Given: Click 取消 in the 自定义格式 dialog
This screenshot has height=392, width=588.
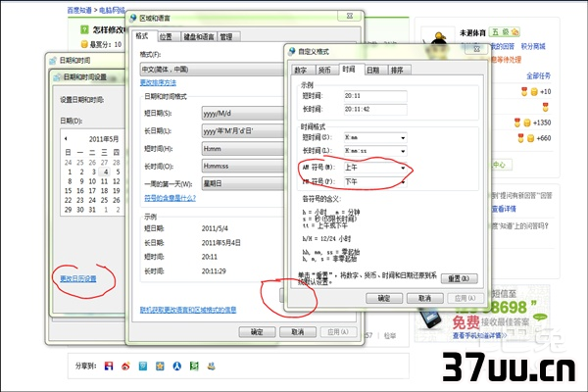Looking at the screenshot, I should [425, 298].
